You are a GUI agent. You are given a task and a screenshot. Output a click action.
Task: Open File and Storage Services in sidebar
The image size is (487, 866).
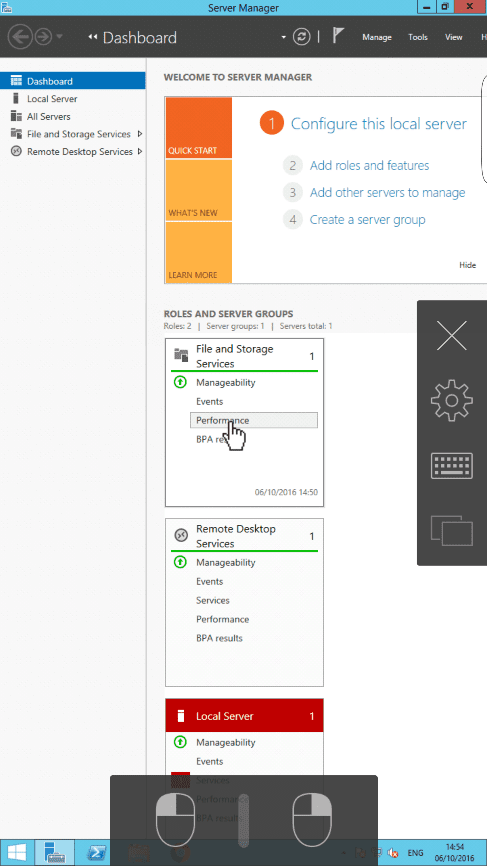[x=78, y=134]
